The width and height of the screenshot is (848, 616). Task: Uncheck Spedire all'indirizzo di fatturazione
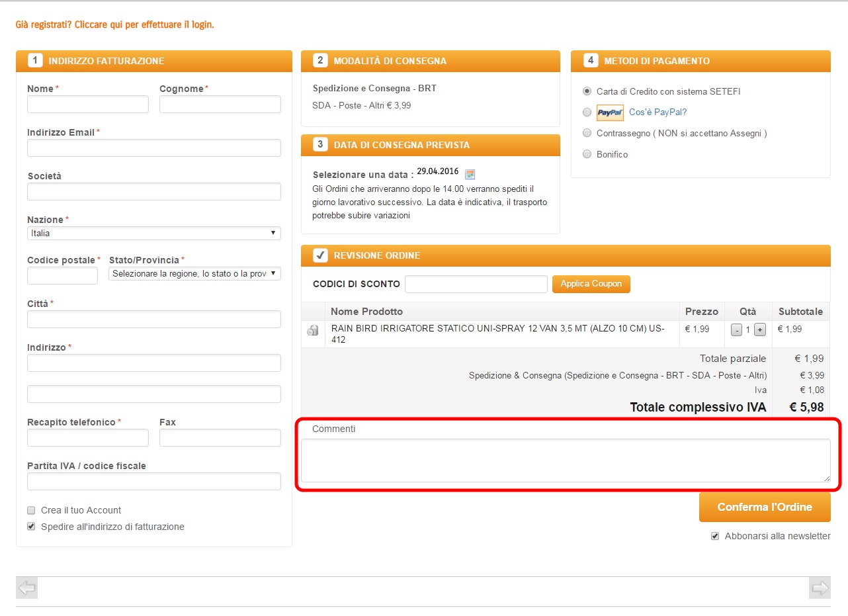31,527
